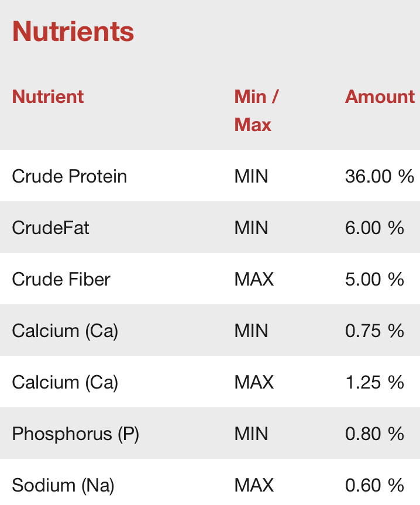Select the Calcium (Ca) MAX row label
The image size is (420, 505).
[65, 382]
